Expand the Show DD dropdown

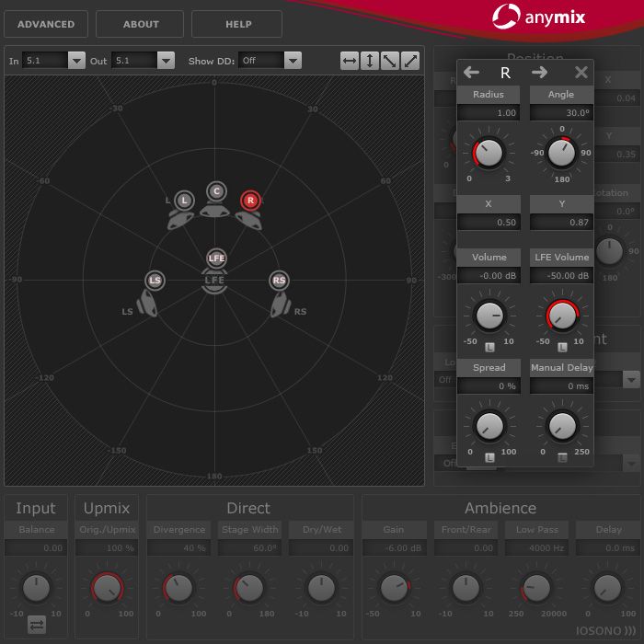[x=270, y=61]
